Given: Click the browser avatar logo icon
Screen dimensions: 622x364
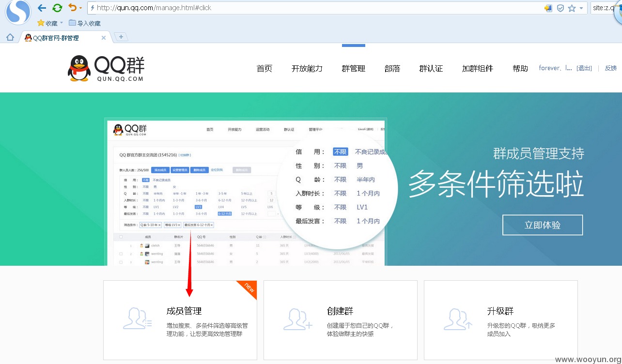Looking at the screenshot, I should [x=17, y=13].
